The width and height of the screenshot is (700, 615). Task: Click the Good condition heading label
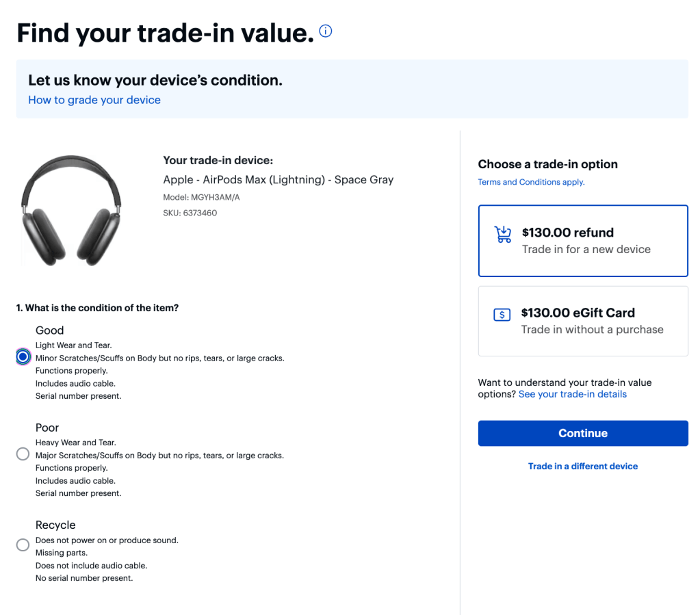50,330
